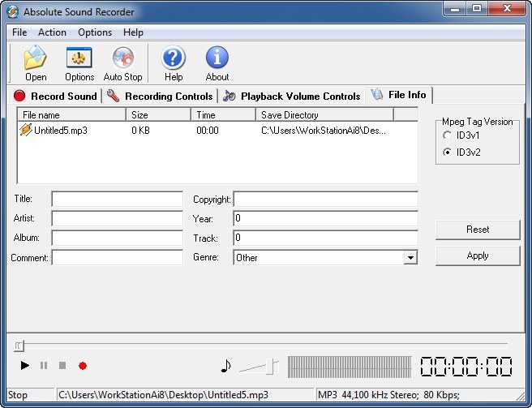This screenshot has height=408, width=532.
Task: Click the Stop status bar text
Action: coord(18,395)
